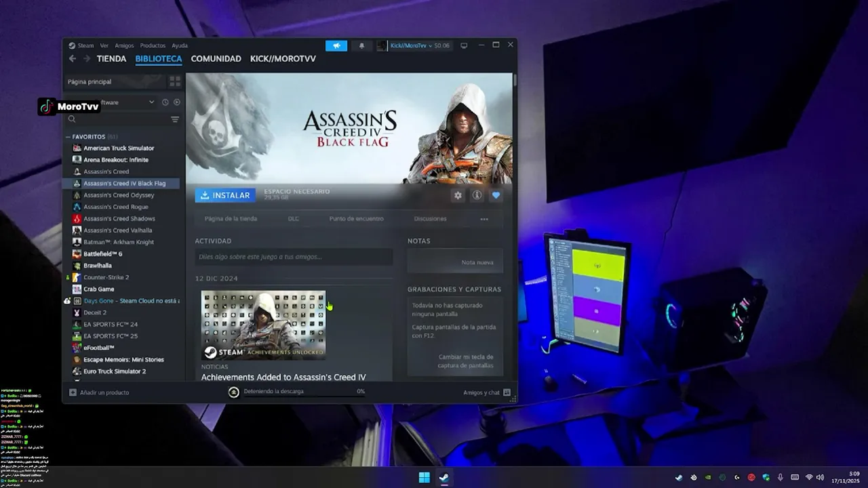Screen dimensions: 868x488
Task: Go back with the left arrow
Action: [x=73, y=59]
